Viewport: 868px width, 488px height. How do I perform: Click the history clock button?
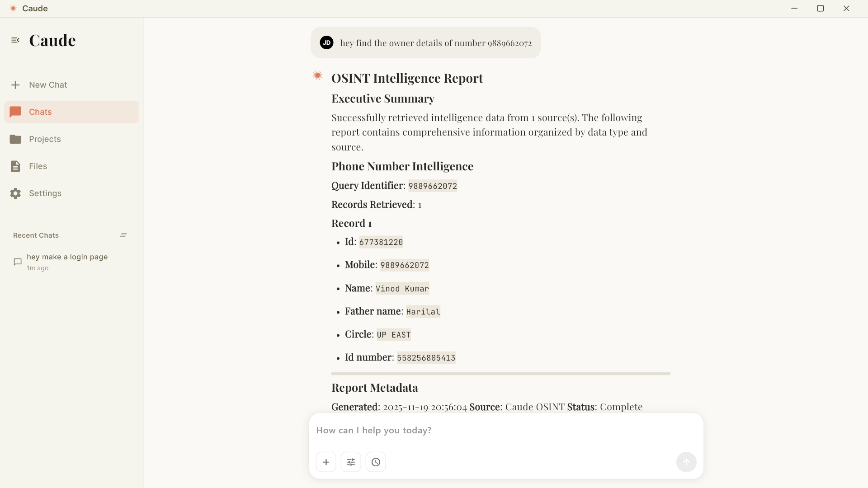(x=376, y=462)
